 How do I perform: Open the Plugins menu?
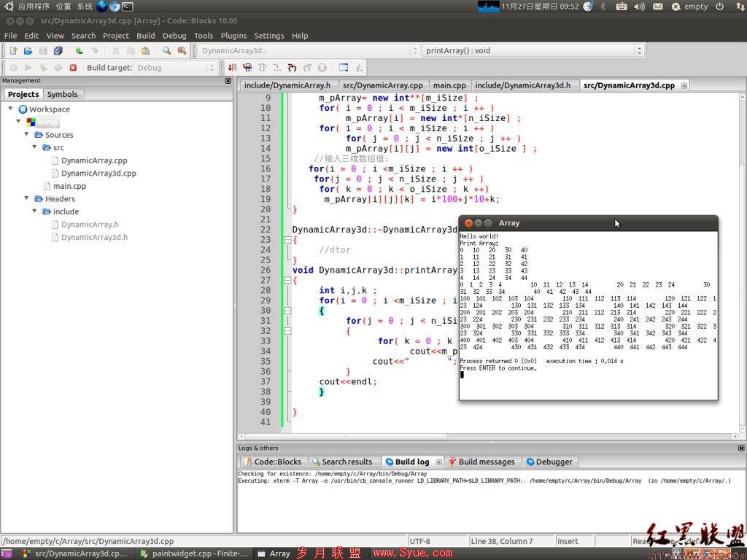pyautogui.click(x=233, y=36)
